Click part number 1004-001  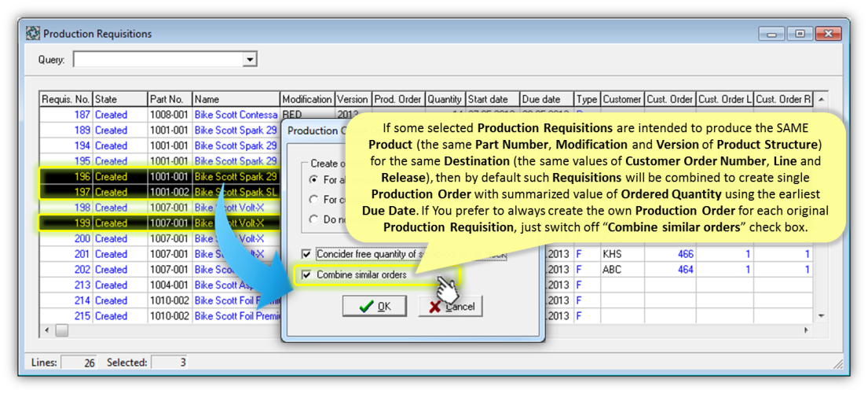point(170,285)
